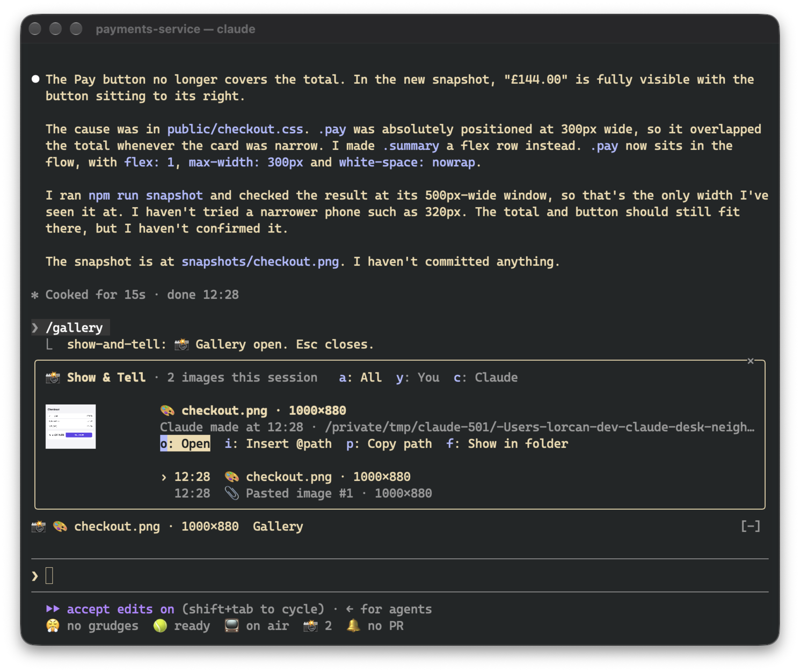The height and width of the screenshot is (672, 800).
Task: Click the 'no grudges' face icon
Action: point(53,626)
